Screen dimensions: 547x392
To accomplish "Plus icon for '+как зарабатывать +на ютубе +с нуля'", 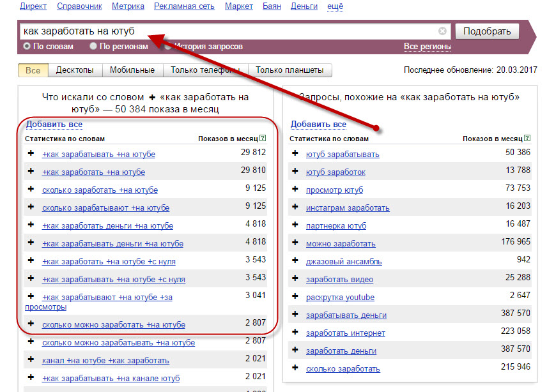I will (x=31, y=278).
